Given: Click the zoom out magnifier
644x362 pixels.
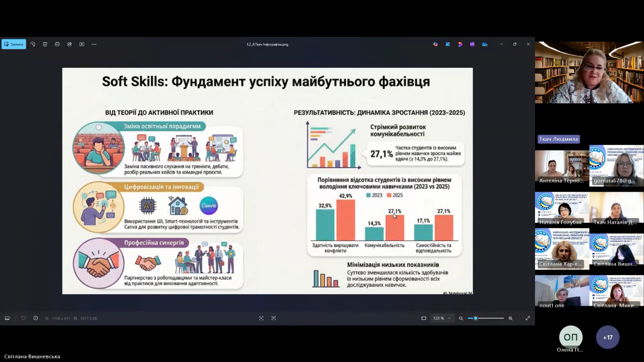Looking at the screenshot, I should tap(461, 318).
